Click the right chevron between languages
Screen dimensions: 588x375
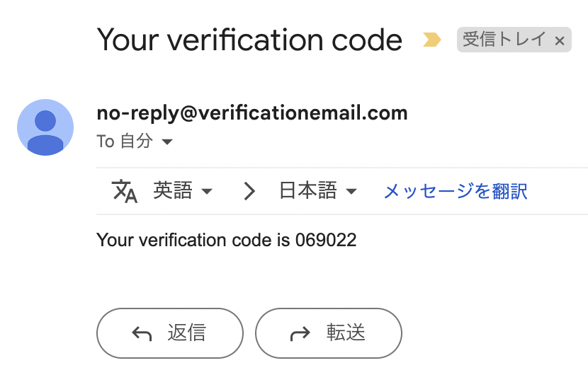tap(249, 191)
